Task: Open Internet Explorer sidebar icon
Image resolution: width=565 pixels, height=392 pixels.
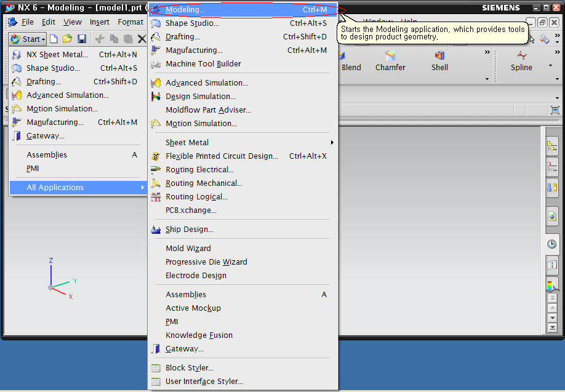Action: click(x=551, y=216)
